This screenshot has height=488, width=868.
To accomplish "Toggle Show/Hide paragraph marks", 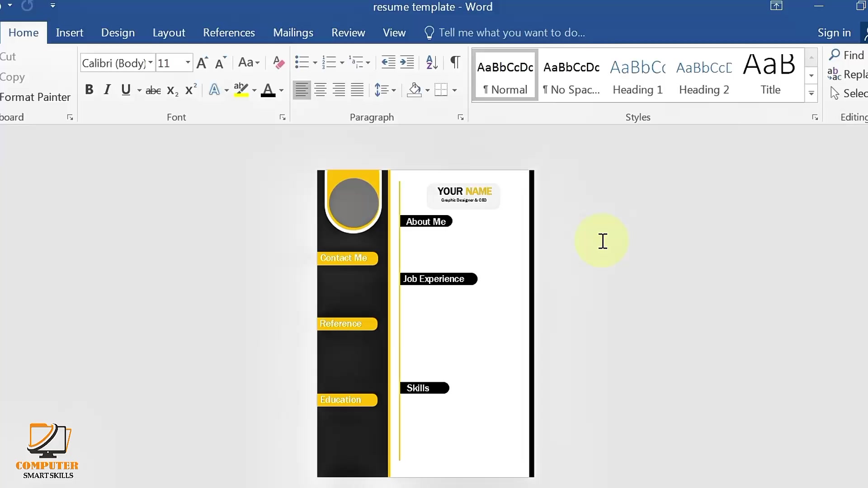I will tap(455, 63).
